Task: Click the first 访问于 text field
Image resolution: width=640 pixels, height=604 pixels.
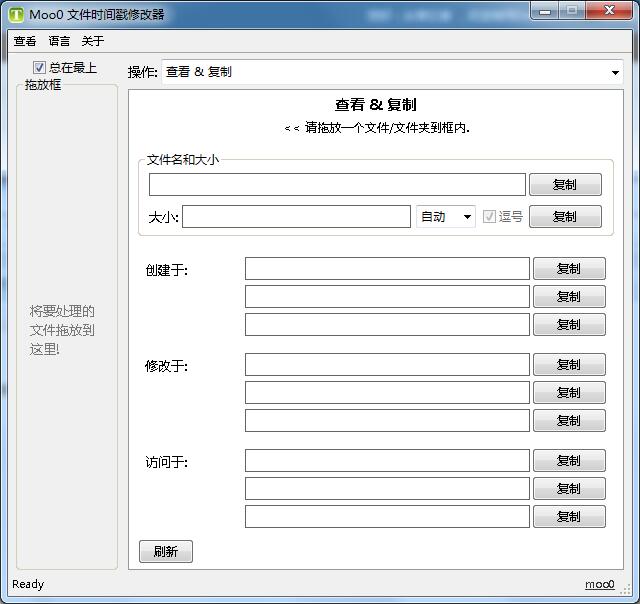Action: pyautogui.click(x=387, y=460)
